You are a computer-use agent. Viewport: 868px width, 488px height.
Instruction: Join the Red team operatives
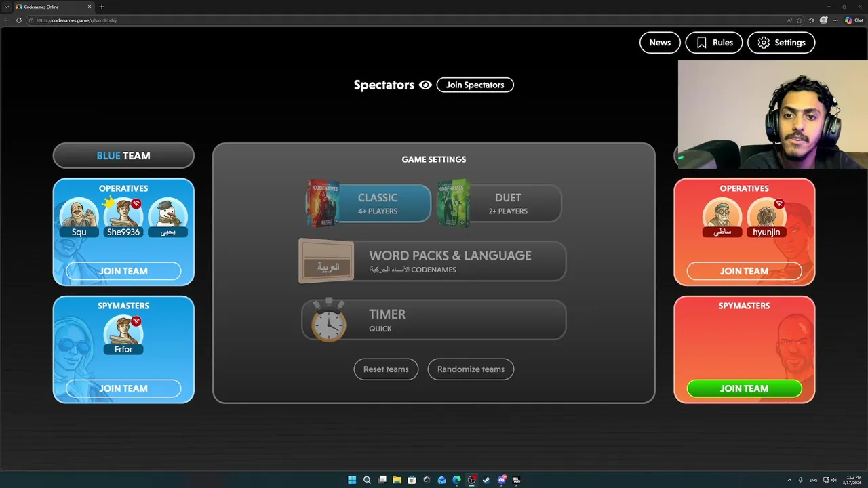(x=744, y=271)
